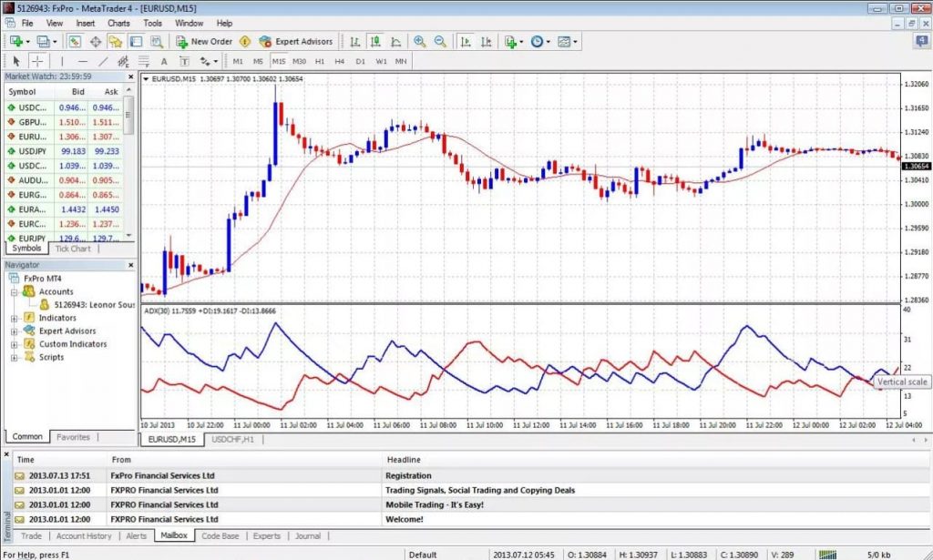Click the Market Watch vertical scrollbar
The image size is (933, 560).
[x=128, y=162]
